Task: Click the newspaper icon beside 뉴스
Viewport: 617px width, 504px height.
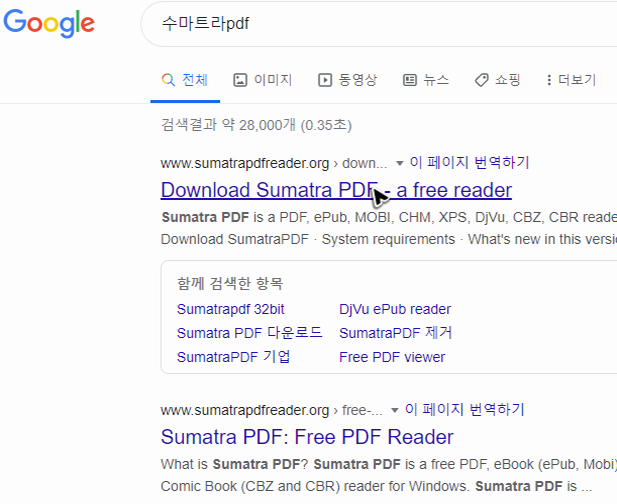Action: pyautogui.click(x=410, y=80)
